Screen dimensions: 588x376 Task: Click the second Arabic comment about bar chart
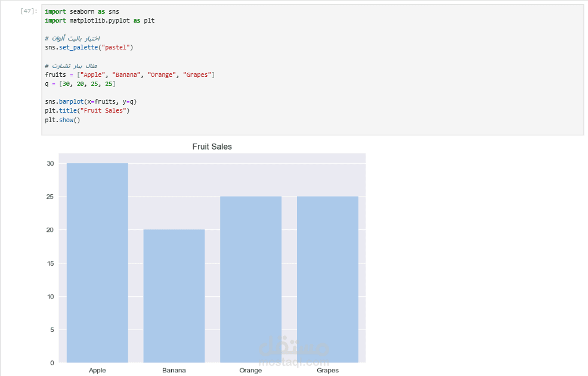[x=71, y=66]
